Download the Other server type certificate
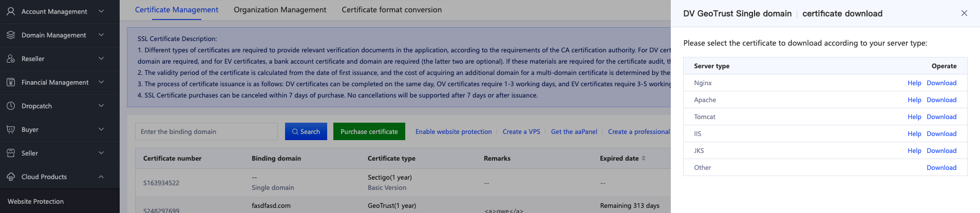This screenshot has width=980, height=213. pyautogui.click(x=941, y=167)
